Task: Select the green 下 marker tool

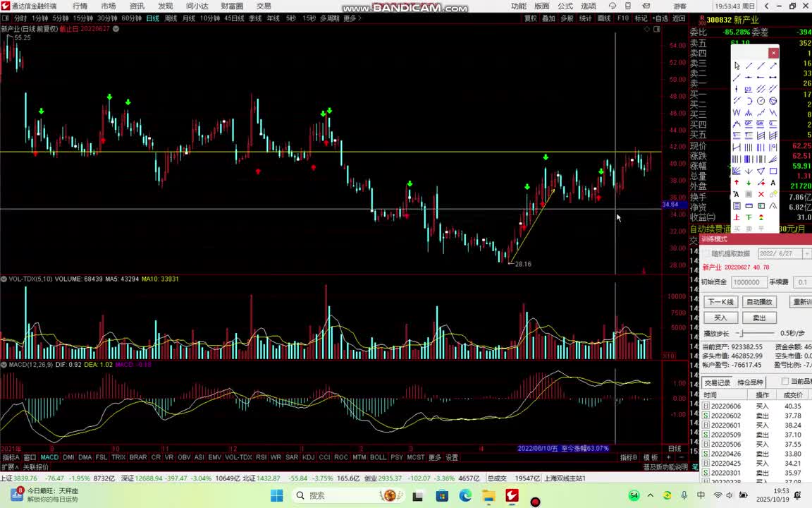Action: pyautogui.click(x=749, y=217)
